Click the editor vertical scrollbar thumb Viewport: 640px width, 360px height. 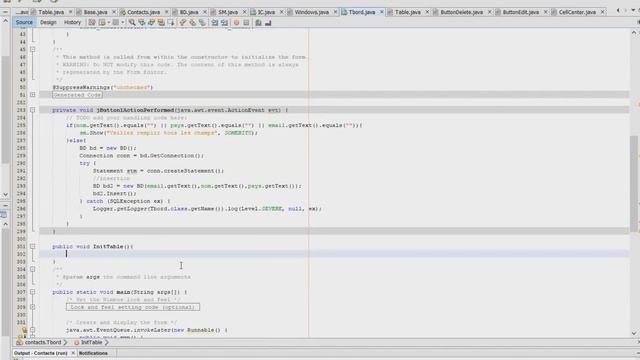tap(634, 184)
